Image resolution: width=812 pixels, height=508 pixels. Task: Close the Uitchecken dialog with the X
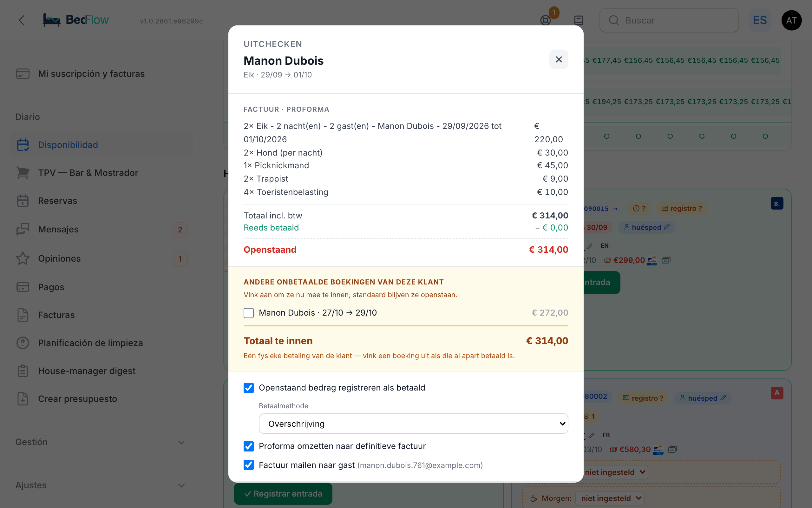point(559,59)
